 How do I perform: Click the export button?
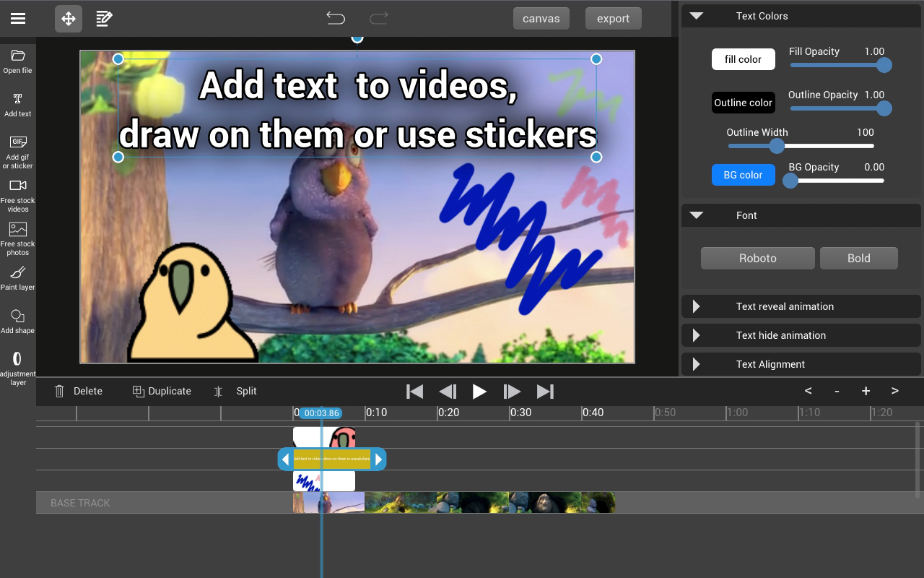(x=614, y=19)
